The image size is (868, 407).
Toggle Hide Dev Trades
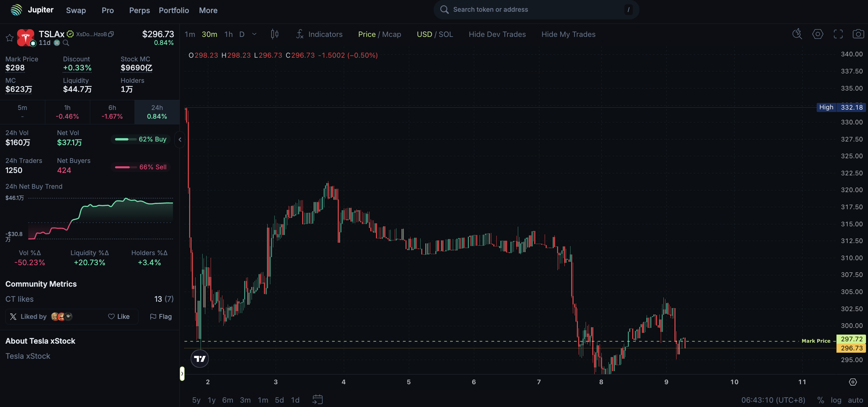coord(497,35)
